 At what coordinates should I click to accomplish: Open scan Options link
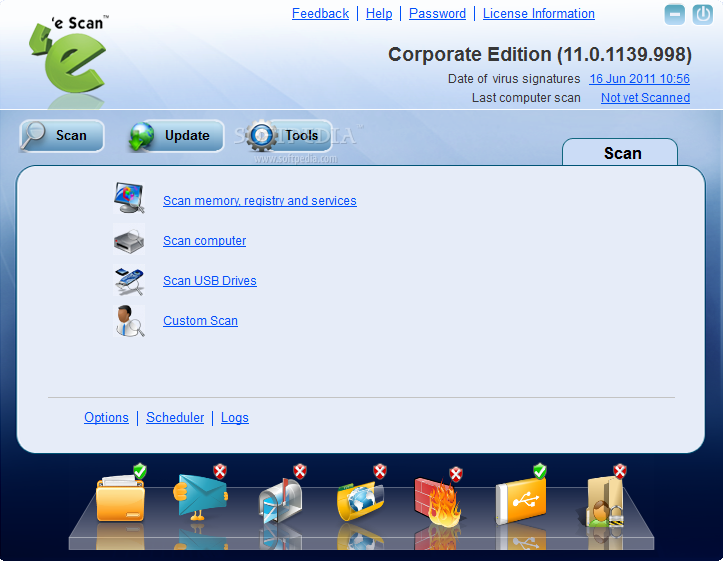107,418
